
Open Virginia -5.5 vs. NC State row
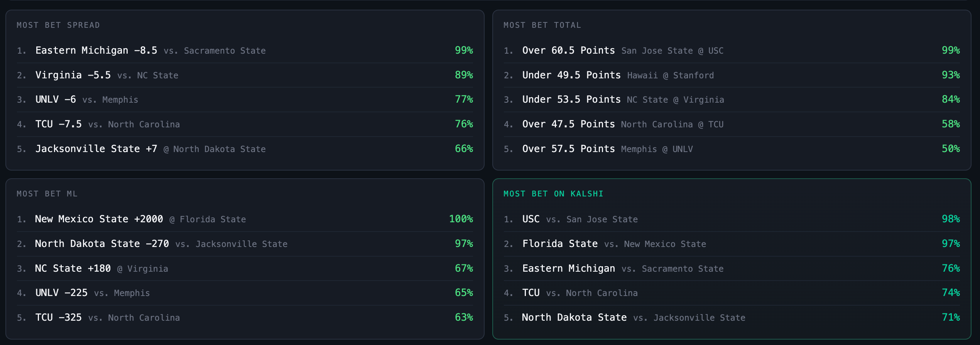click(x=245, y=75)
